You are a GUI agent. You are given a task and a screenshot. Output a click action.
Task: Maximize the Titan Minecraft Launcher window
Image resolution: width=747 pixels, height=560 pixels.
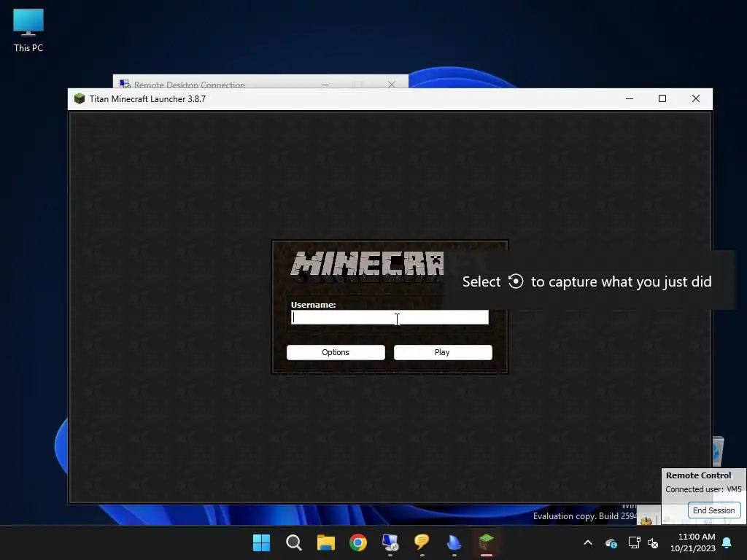click(x=662, y=98)
